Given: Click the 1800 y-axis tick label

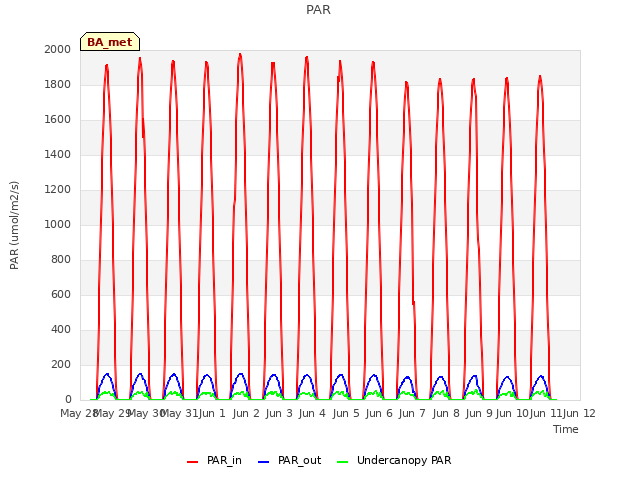Looking at the screenshot, I should pos(58,84).
